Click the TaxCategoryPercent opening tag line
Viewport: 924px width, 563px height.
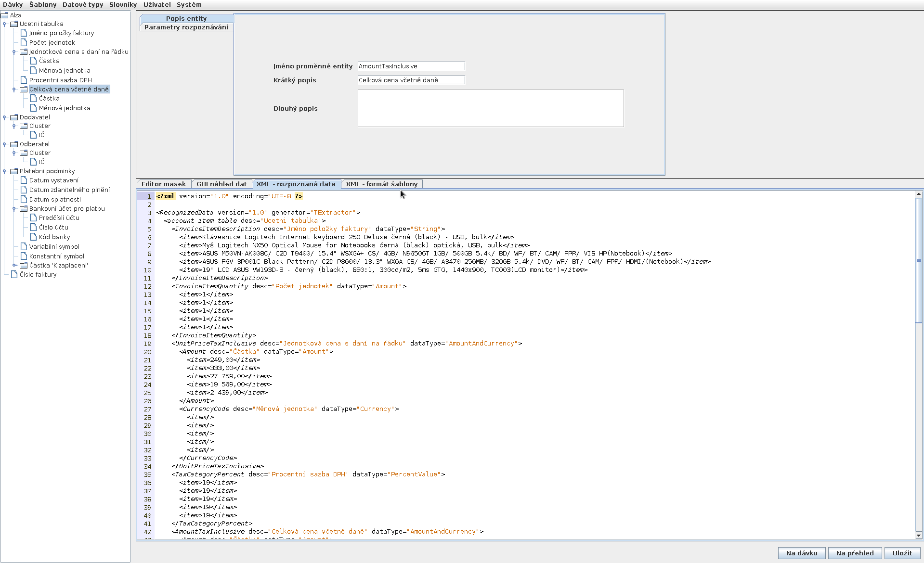point(308,474)
